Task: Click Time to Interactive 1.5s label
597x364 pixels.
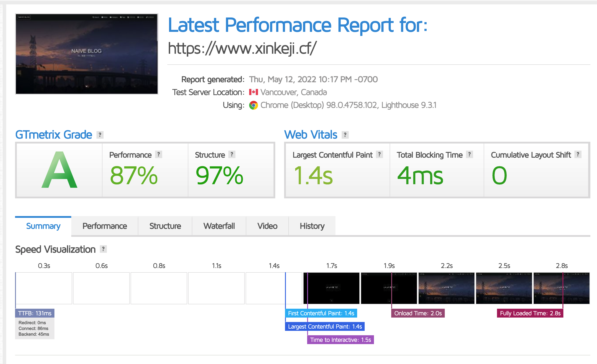Action: (340, 339)
